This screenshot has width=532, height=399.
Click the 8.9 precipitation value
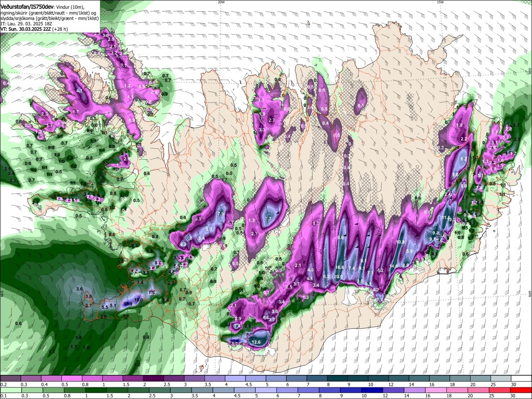(x=406, y=265)
